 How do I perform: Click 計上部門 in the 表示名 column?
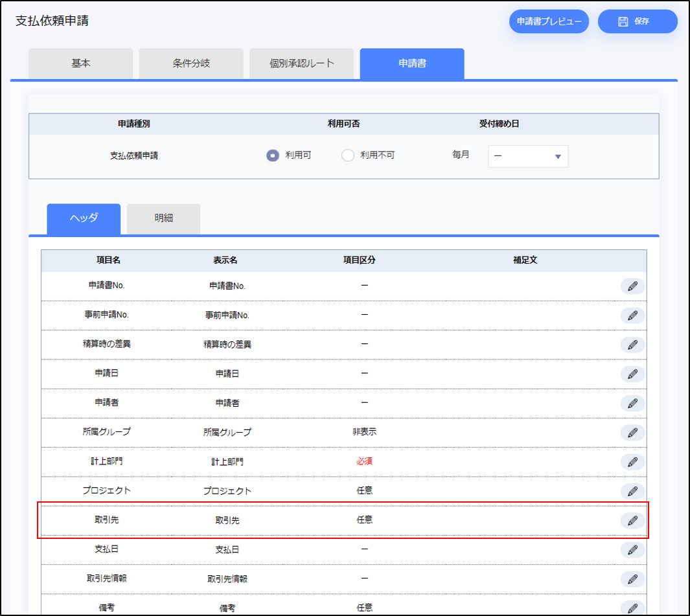[227, 462]
